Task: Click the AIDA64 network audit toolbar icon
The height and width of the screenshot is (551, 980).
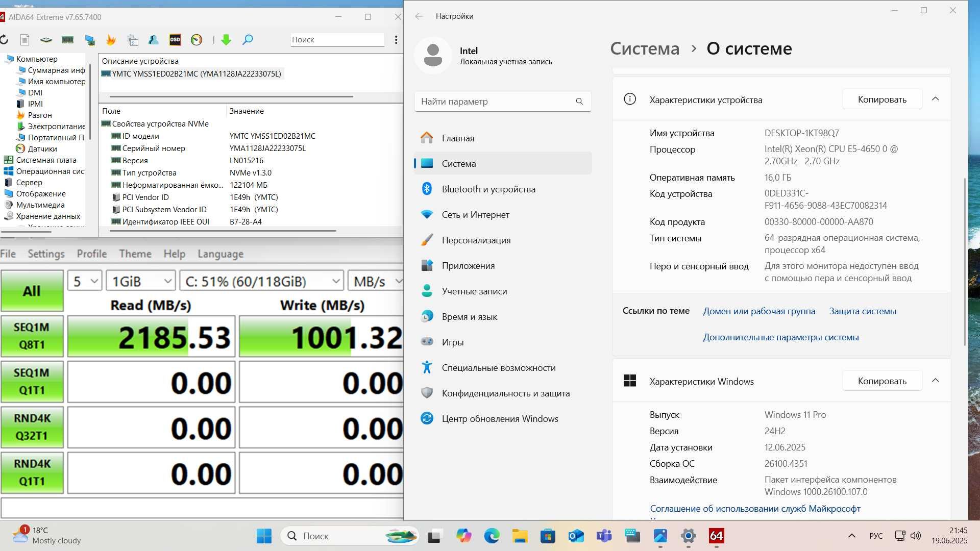Action: 90,40
